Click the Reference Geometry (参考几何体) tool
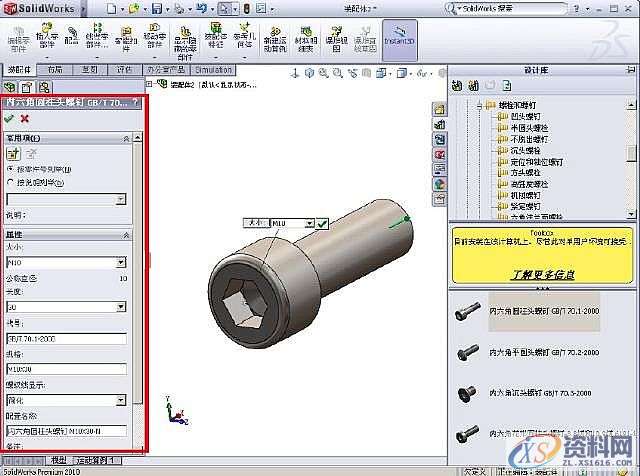Viewport: 640px width, 476px height. coord(244,36)
